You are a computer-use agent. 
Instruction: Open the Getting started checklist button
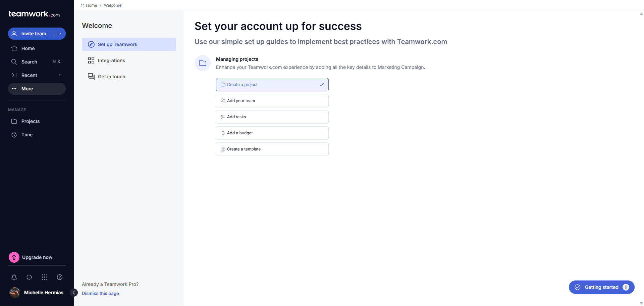[601, 287]
